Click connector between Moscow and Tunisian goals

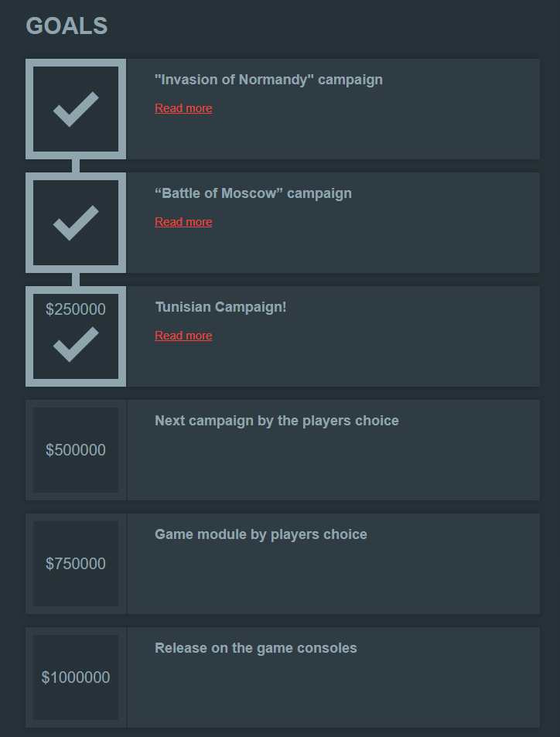[76, 280]
